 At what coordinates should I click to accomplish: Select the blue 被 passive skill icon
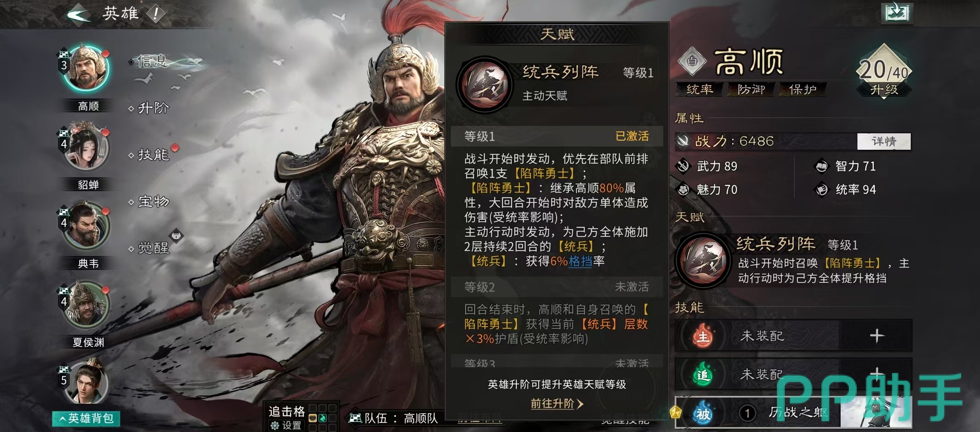tap(703, 414)
